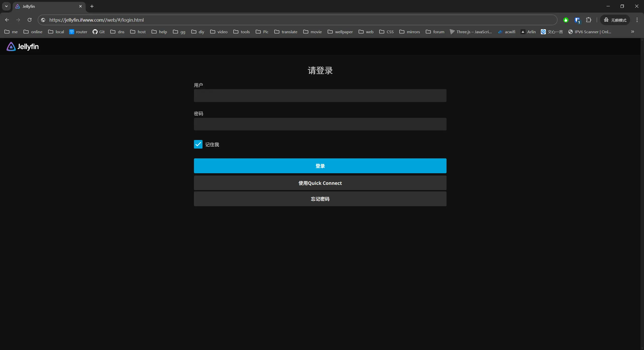
Task: Uncheck the 记住我 remember me checkbox
Action: 198,144
